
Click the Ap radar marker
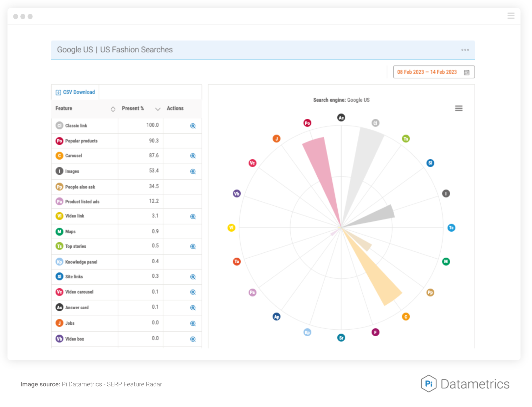pos(277,317)
